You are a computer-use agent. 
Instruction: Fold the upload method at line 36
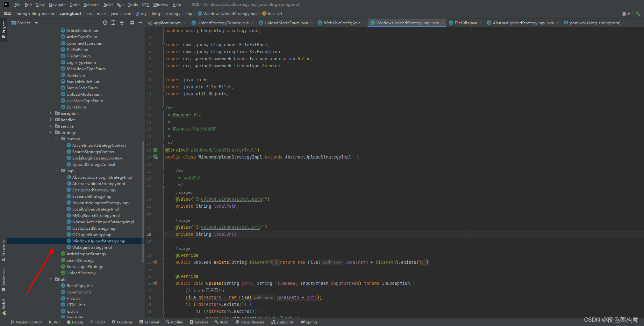[163, 283]
